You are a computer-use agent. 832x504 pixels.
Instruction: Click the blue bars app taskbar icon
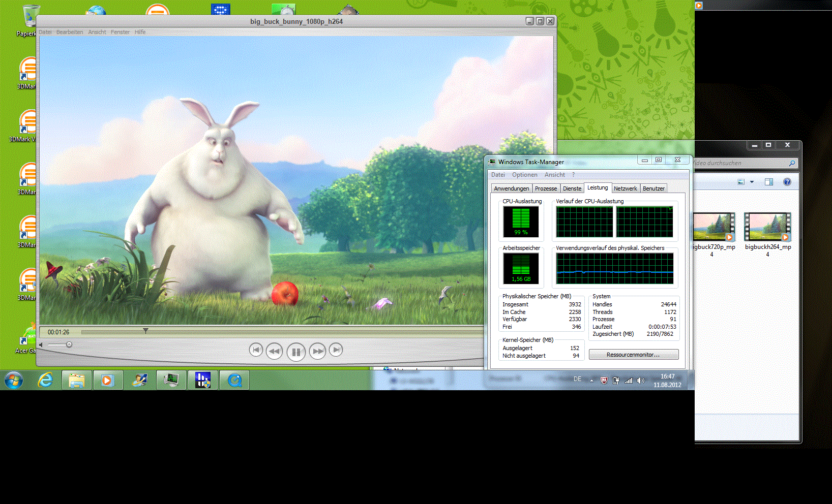click(x=203, y=380)
